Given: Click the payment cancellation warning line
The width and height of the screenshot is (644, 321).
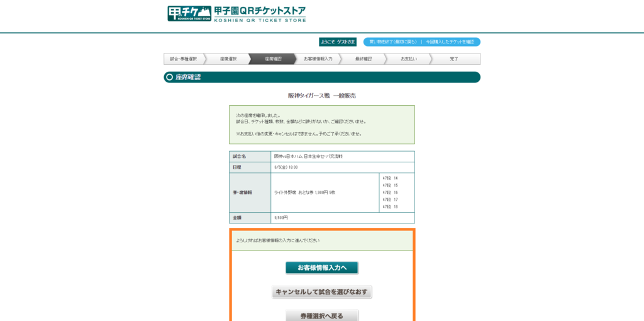Looking at the screenshot, I should point(299,134).
